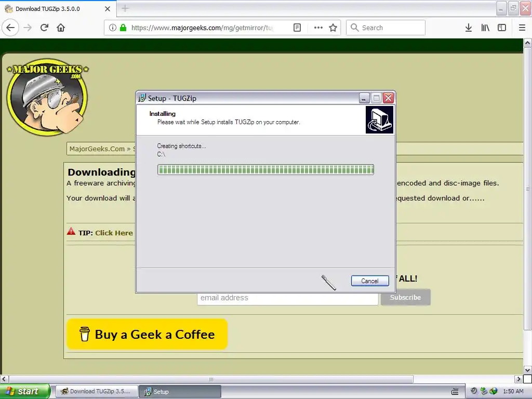This screenshot has height=399, width=532.
Task: Reload the MajorGeeks page
Action: click(44, 28)
